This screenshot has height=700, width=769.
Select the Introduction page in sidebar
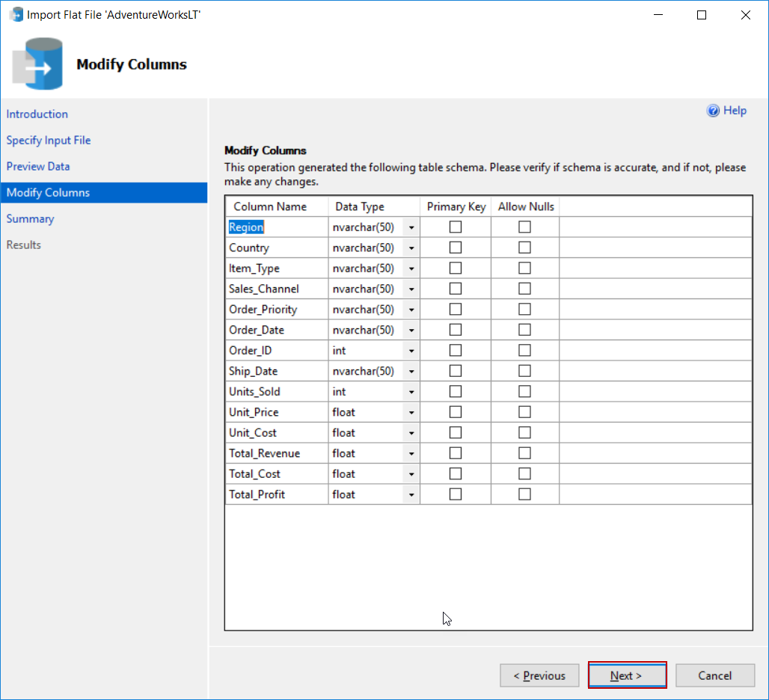coord(37,114)
